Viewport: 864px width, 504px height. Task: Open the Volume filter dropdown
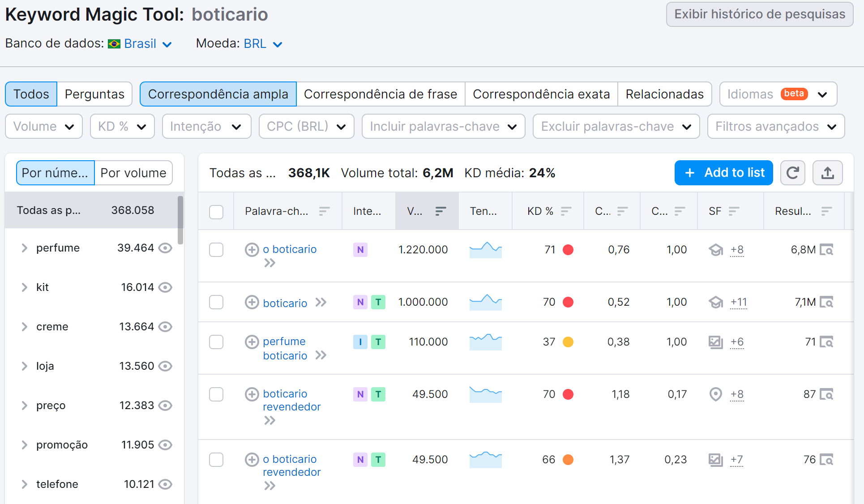[44, 127]
